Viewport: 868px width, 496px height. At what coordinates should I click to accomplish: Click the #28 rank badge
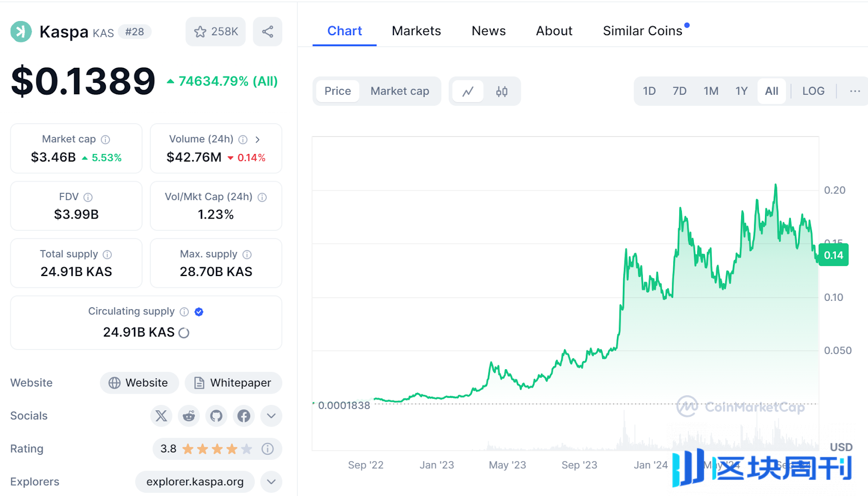tap(135, 32)
